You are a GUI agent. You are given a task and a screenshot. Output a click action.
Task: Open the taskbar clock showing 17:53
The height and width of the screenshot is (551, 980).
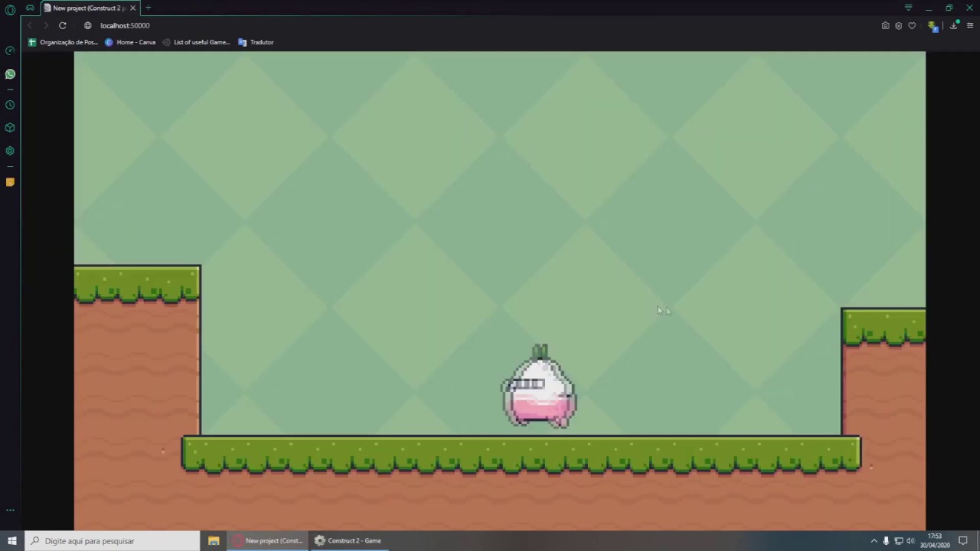tap(935, 540)
